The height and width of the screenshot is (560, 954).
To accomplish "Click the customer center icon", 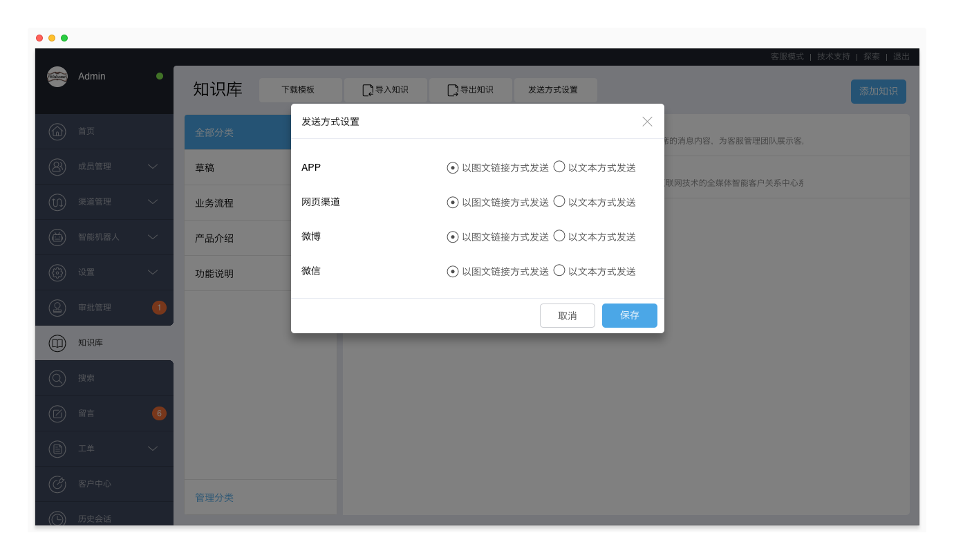I will point(57,484).
